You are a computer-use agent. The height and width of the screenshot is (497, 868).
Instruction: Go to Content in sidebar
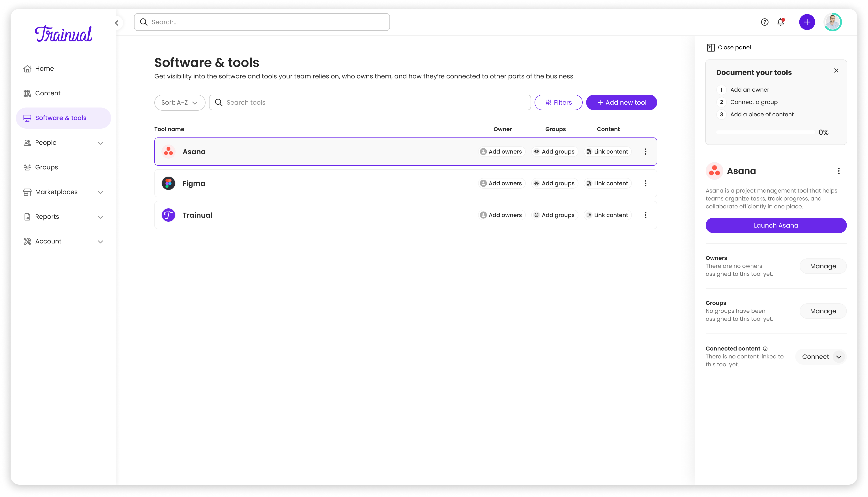[47, 93]
